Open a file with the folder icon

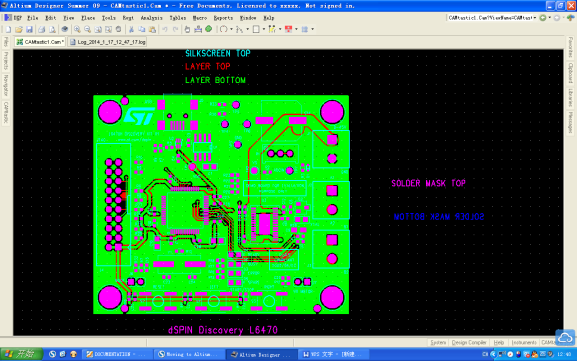point(19,29)
